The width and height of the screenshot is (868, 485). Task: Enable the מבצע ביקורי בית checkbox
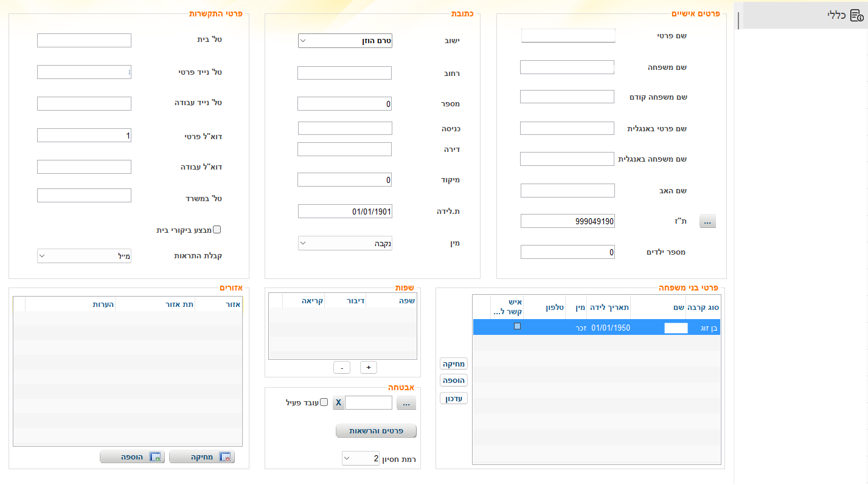tap(217, 230)
